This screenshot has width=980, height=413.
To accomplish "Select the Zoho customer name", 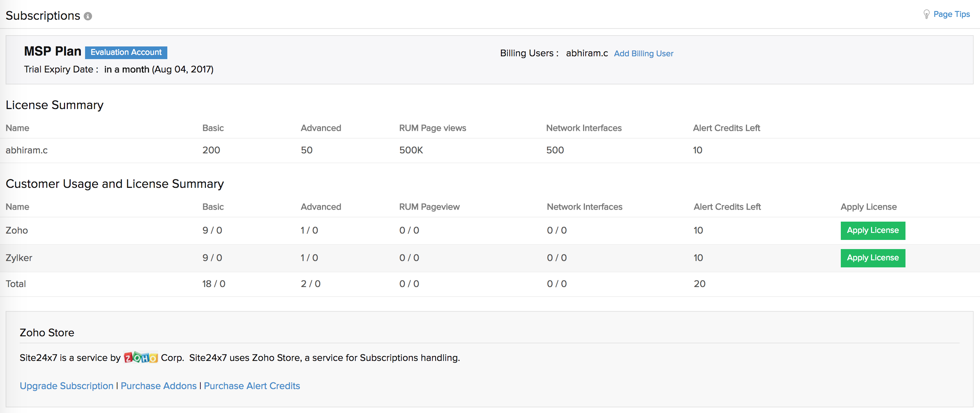I will (17, 230).
